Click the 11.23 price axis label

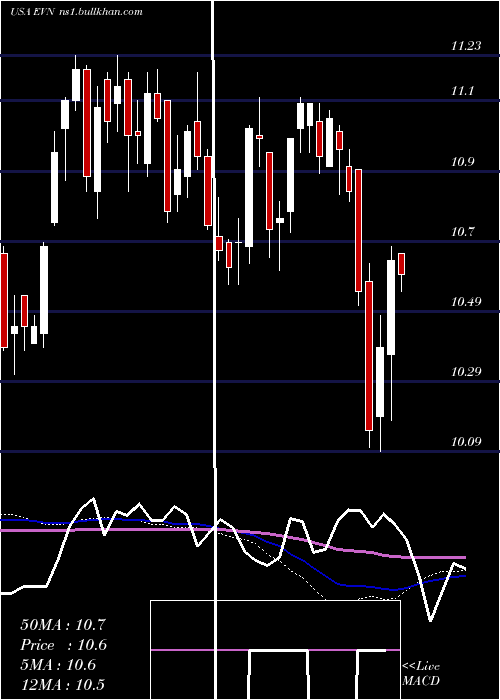(x=466, y=46)
